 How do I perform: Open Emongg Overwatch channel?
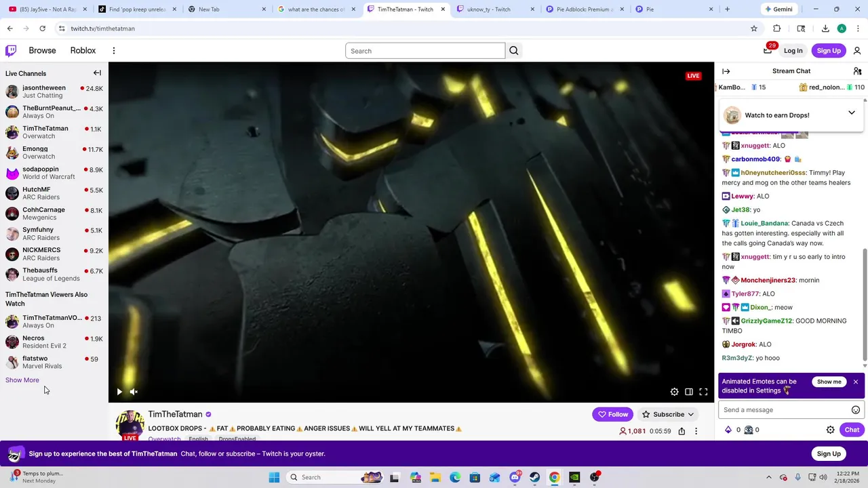pyautogui.click(x=54, y=152)
